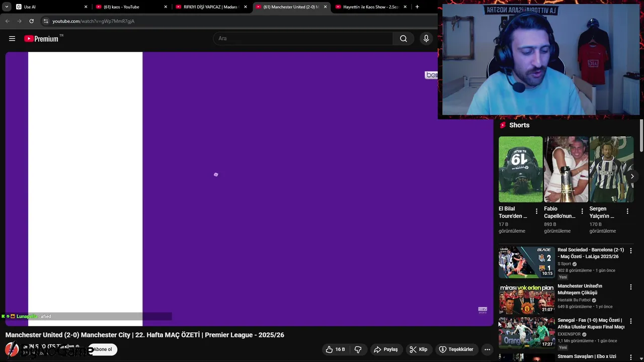Open options for Fabio Capello'nun short

coord(582,212)
